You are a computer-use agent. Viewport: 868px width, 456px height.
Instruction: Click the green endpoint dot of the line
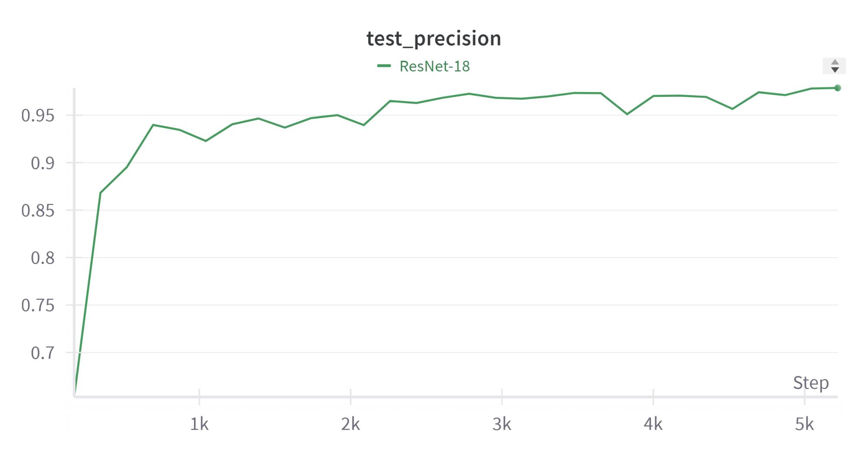pos(838,88)
